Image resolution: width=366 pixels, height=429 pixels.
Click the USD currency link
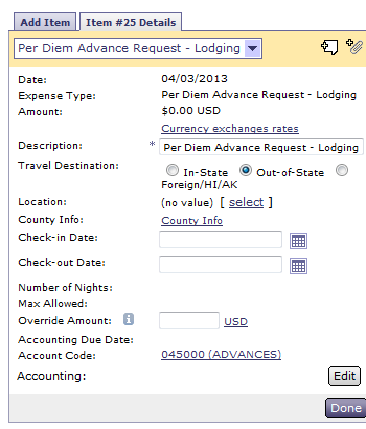tap(236, 321)
